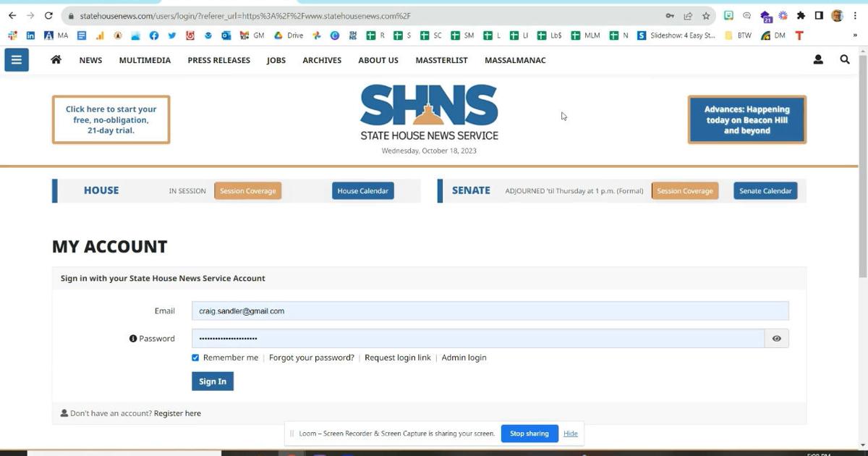Open the red T bookmark icon
The width and height of the screenshot is (868, 456).
click(x=799, y=35)
